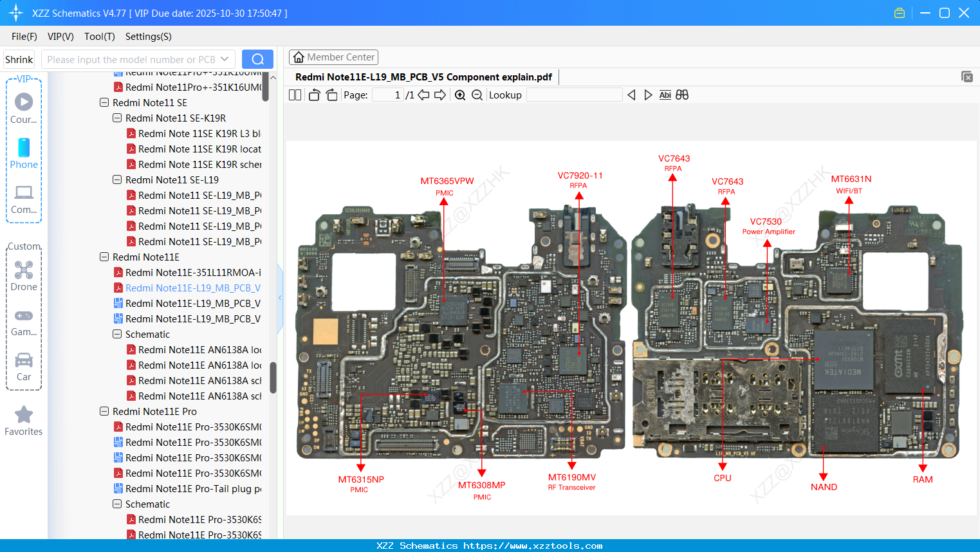This screenshot has height=552, width=980.
Task: Open the Course playback icon in VIP sidebar
Action: 24,101
